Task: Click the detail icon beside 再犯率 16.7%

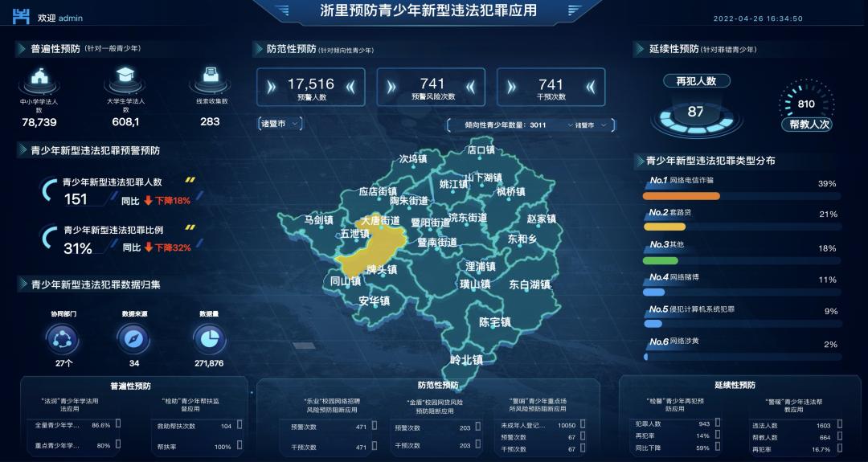Action: 841,448
